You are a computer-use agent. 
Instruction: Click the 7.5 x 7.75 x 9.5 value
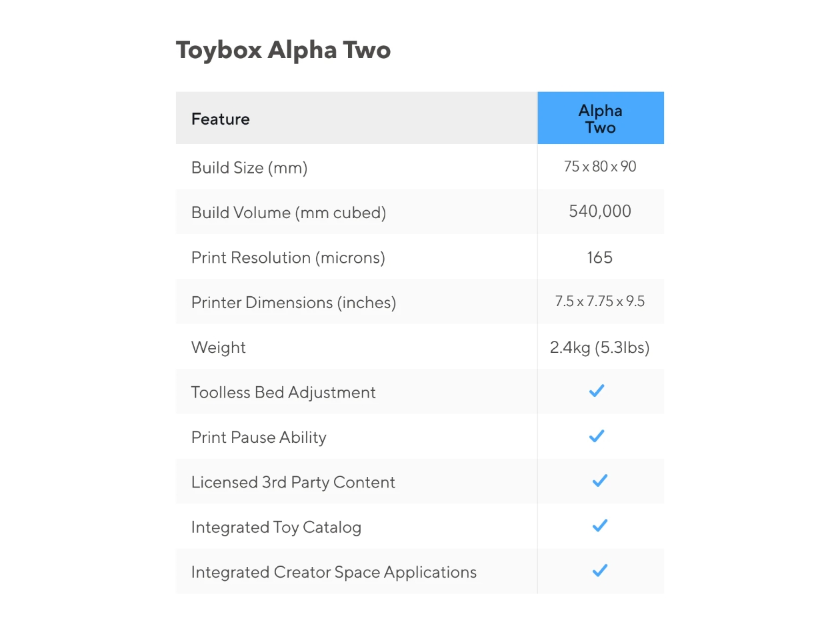pos(600,301)
